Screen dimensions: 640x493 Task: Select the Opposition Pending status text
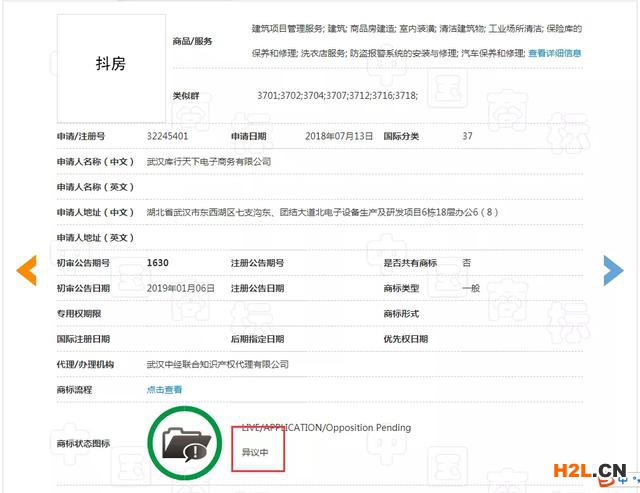pyautogui.click(x=326, y=427)
